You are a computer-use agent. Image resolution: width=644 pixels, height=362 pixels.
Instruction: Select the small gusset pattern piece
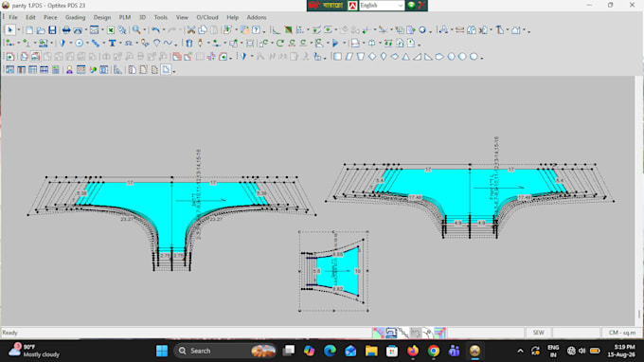pyautogui.click(x=337, y=271)
